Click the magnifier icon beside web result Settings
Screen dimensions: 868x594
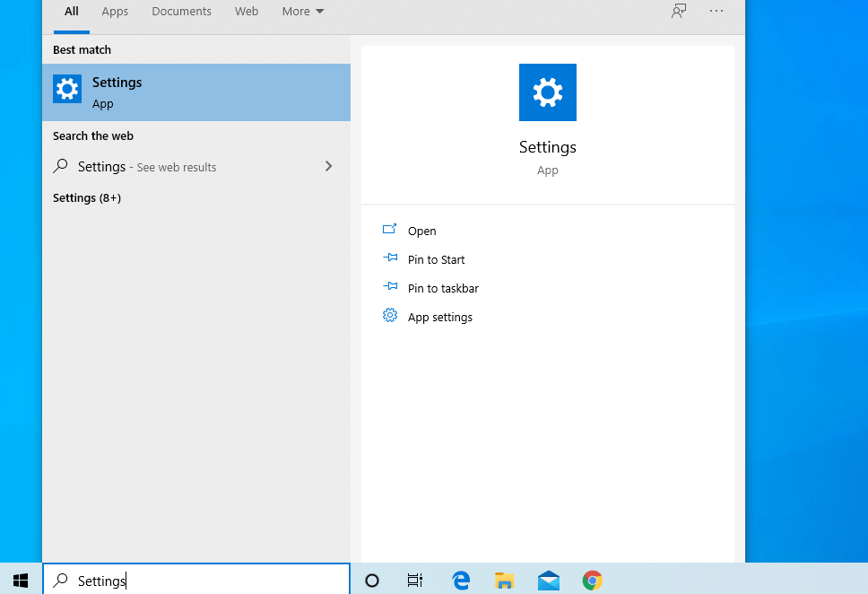(60, 166)
